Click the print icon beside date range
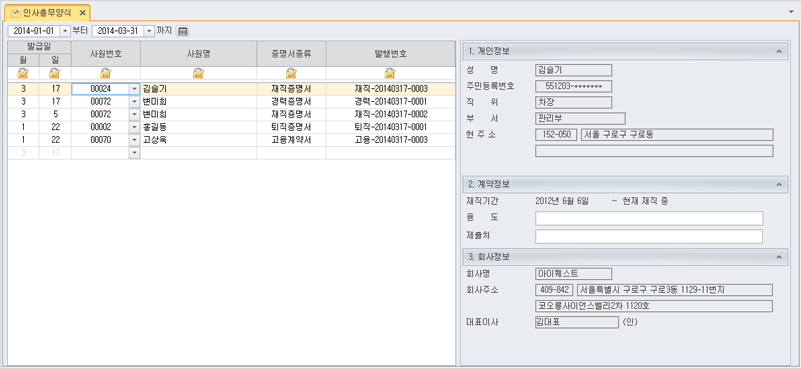 pyautogui.click(x=183, y=31)
